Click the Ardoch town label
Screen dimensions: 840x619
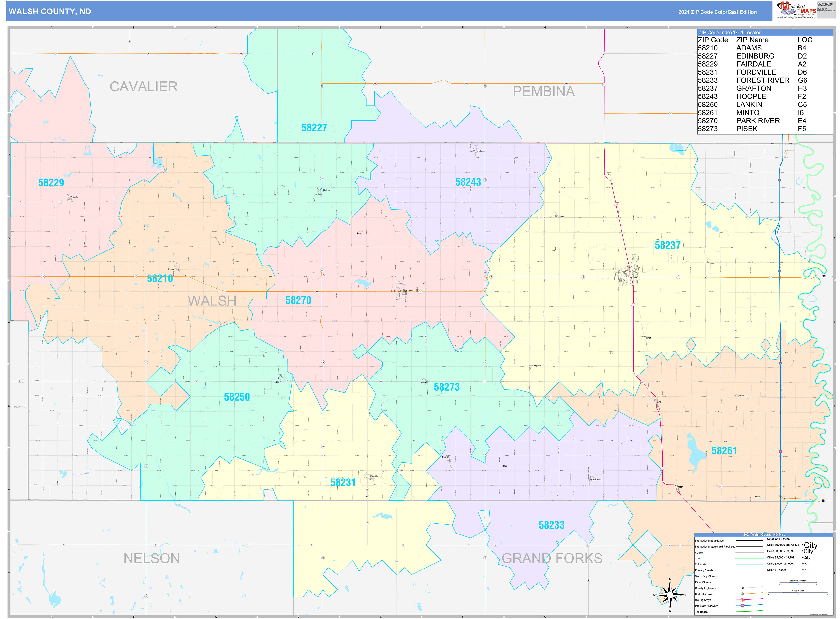point(680,487)
